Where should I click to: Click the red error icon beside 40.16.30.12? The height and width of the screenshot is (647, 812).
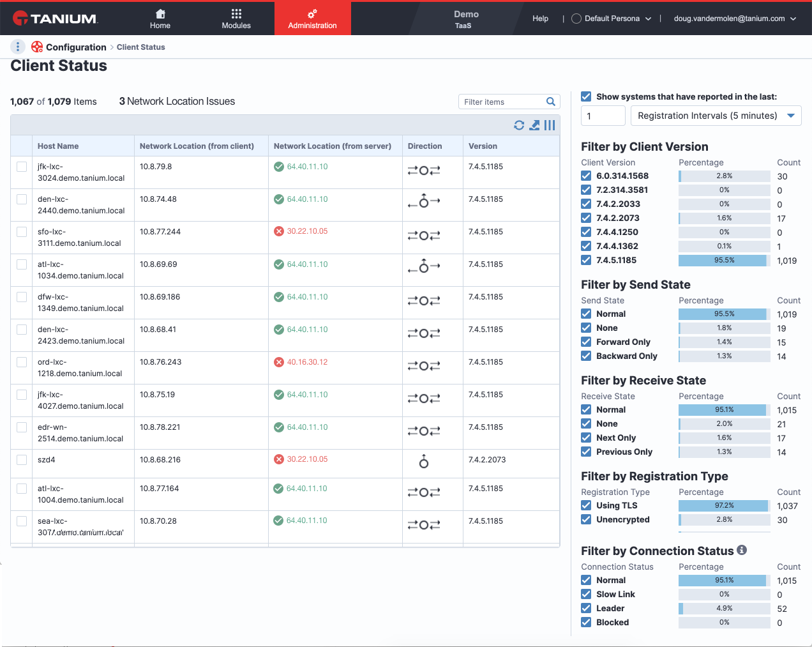[x=279, y=362]
